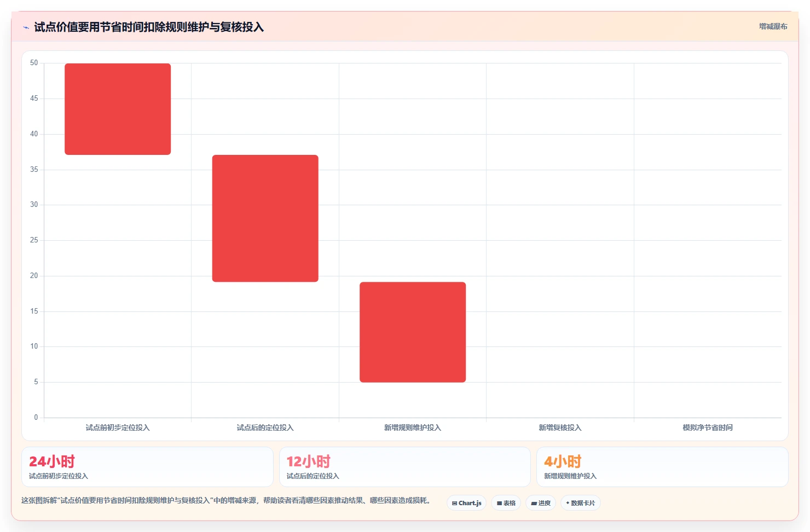The height and width of the screenshot is (532, 810).
Task: Open the 12小时 data card
Action: click(405, 467)
